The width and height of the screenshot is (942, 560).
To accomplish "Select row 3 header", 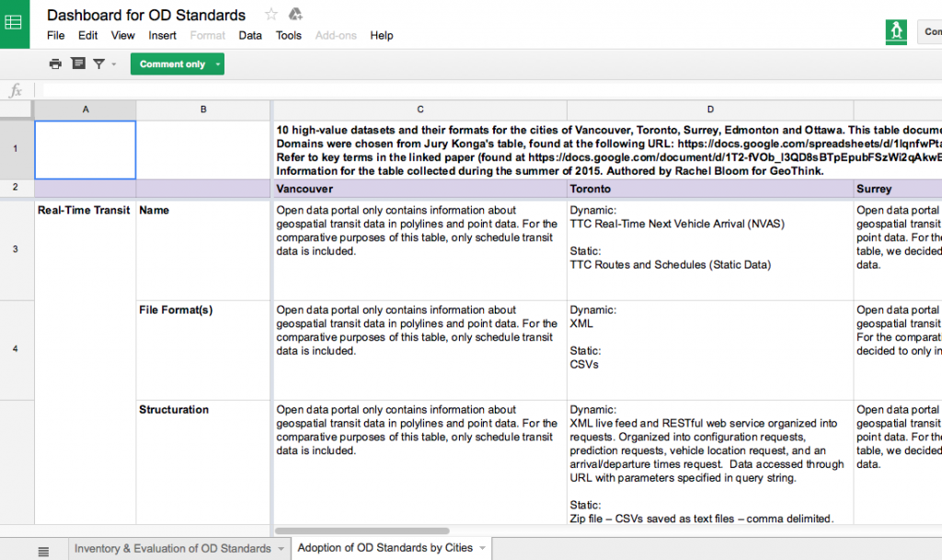I will [x=16, y=249].
